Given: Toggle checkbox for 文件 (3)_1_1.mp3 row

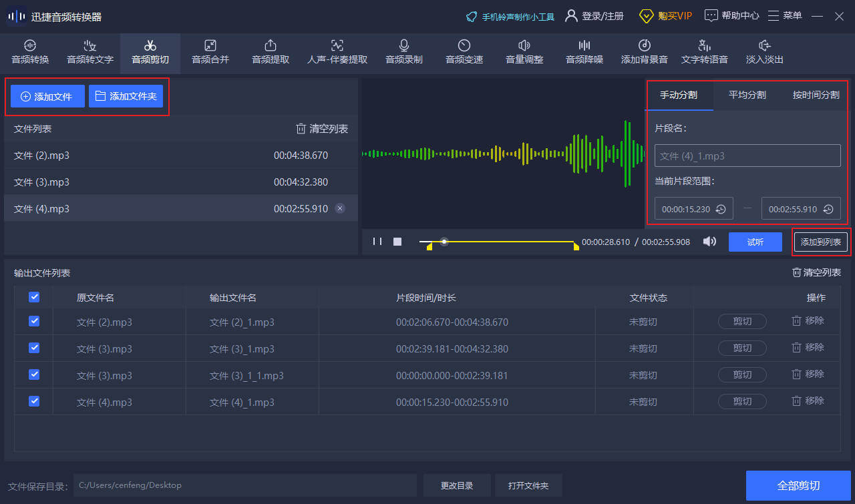Looking at the screenshot, I should (x=34, y=374).
